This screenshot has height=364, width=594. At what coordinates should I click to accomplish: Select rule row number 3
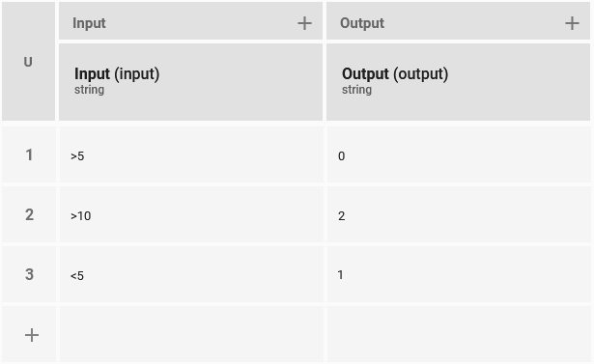pos(29,274)
